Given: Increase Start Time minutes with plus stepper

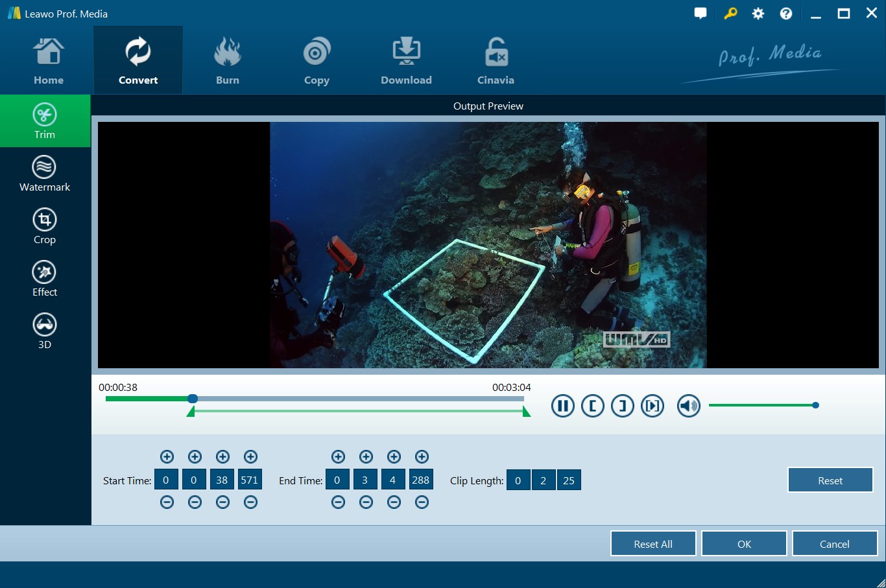Looking at the screenshot, I should coord(195,456).
